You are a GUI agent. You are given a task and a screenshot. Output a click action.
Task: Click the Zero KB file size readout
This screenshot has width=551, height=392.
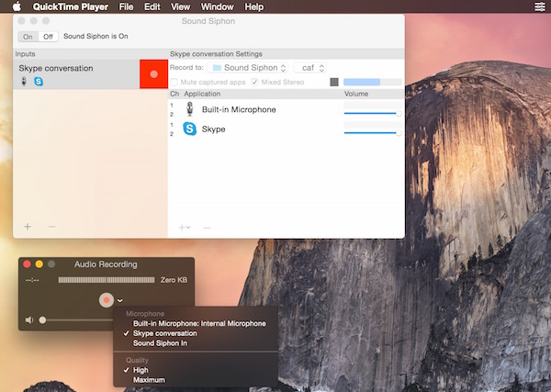(x=174, y=280)
